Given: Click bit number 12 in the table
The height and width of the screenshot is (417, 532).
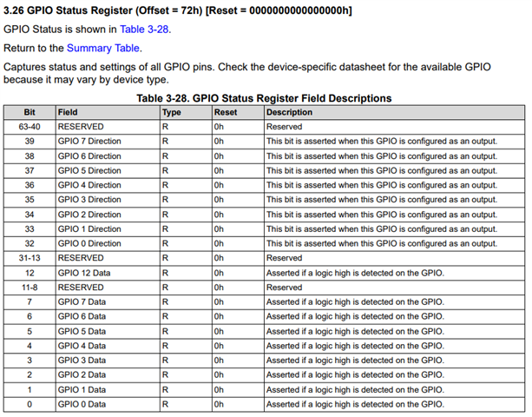Looking at the screenshot, I should pos(30,273).
